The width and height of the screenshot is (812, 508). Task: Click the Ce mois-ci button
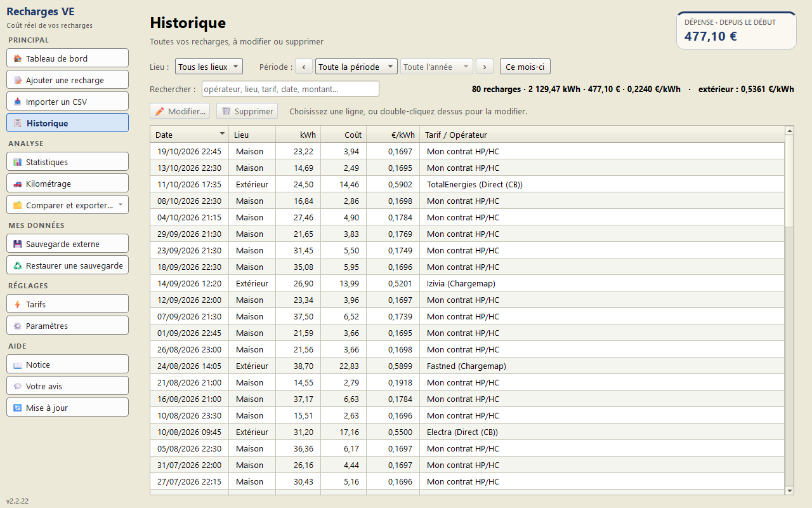pyautogui.click(x=525, y=67)
